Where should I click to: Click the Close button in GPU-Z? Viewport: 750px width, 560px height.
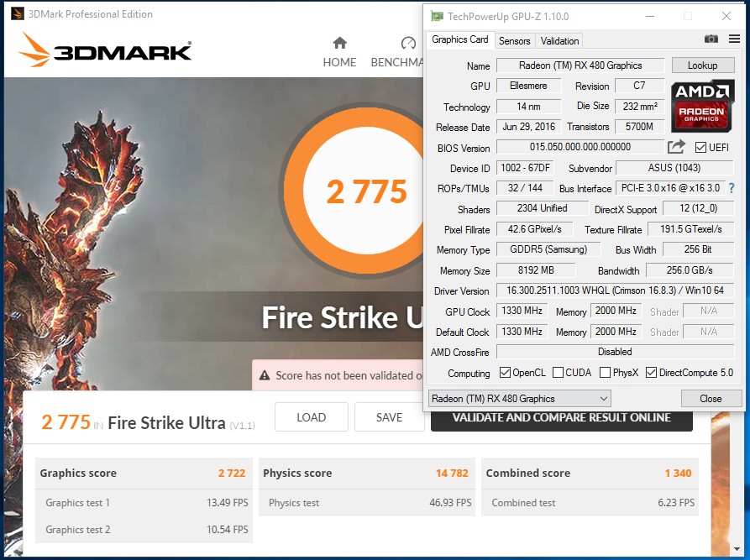pyautogui.click(x=711, y=398)
